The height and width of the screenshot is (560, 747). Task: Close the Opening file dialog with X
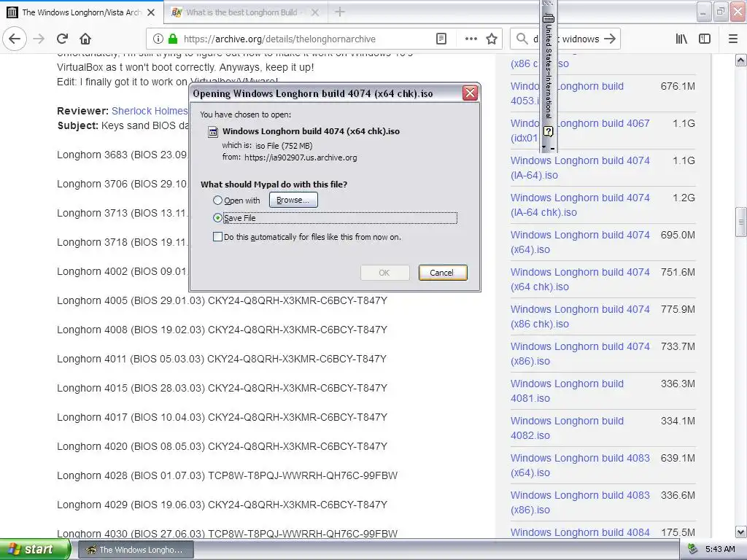470,93
